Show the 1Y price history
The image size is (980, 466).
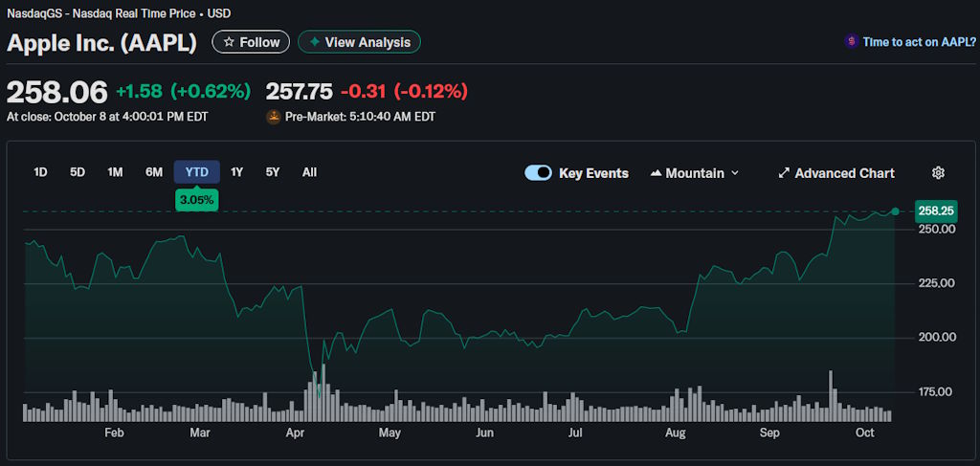pos(237,172)
